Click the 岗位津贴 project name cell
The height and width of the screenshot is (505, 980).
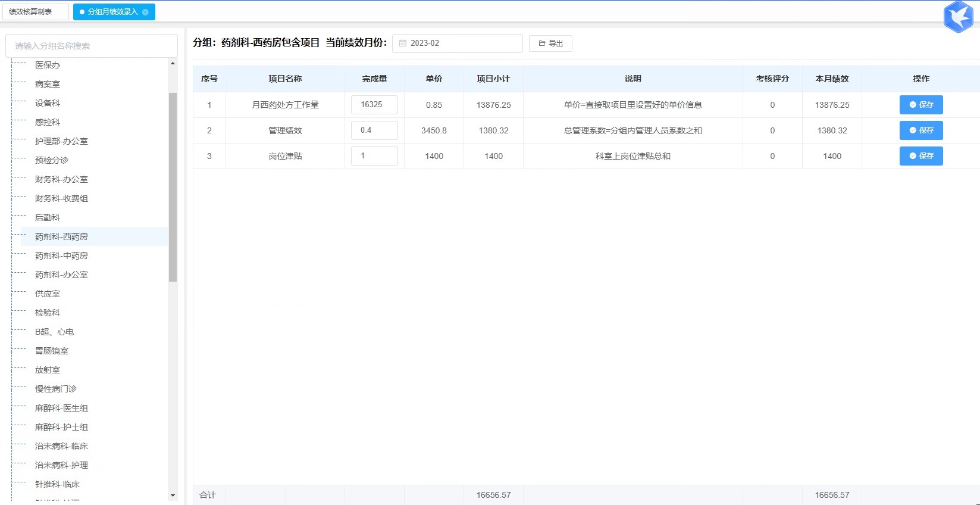tap(285, 156)
